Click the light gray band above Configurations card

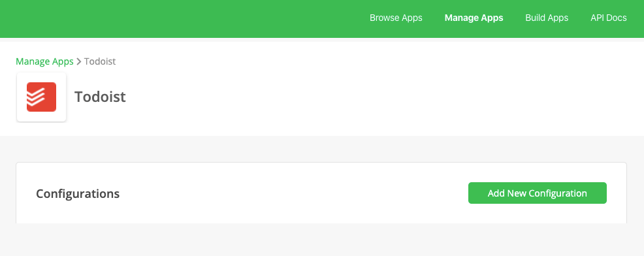pyautogui.click(x=322, y=149)
